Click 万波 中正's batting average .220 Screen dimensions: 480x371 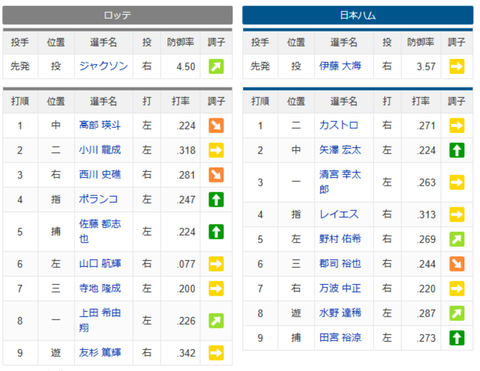click(426, 289)
